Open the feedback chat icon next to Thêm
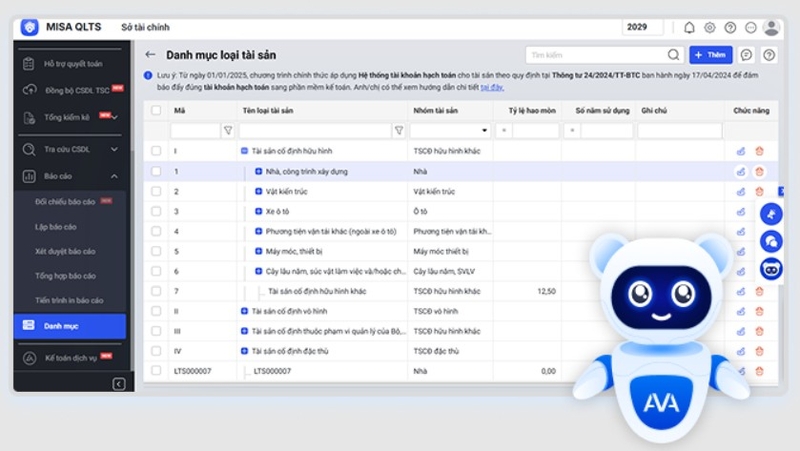The height and width of the screenshot is (451, 800). [746, 55]
